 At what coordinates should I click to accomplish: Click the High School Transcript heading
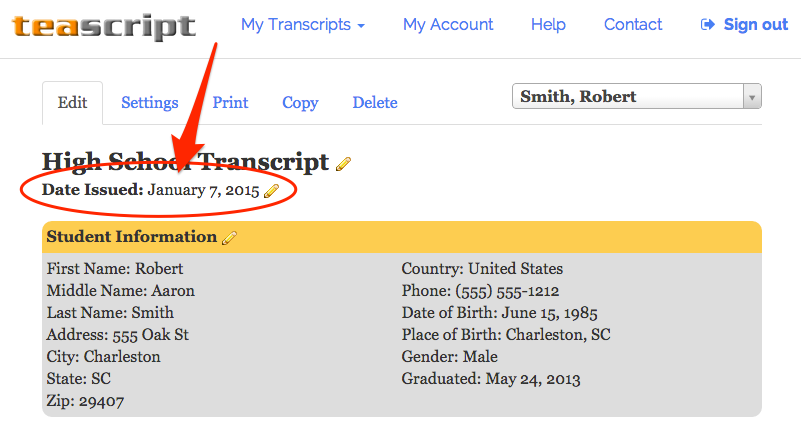click(185, 162)
